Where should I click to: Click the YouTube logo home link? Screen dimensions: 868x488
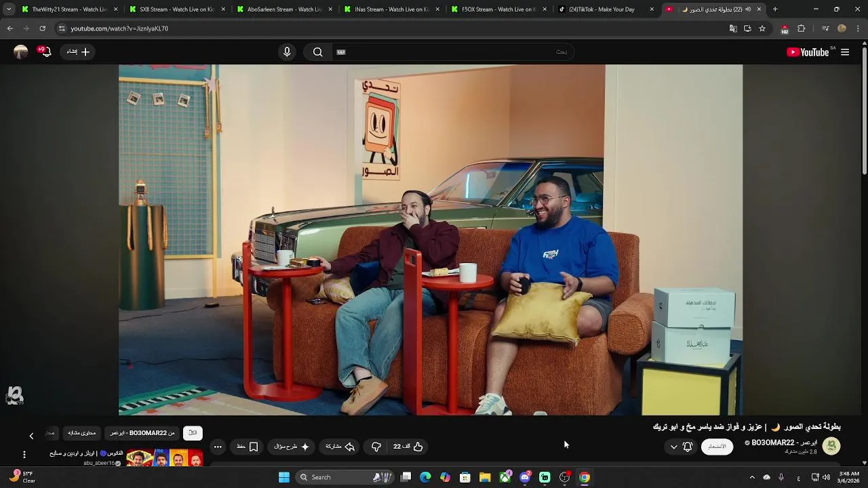pos(808,52)
